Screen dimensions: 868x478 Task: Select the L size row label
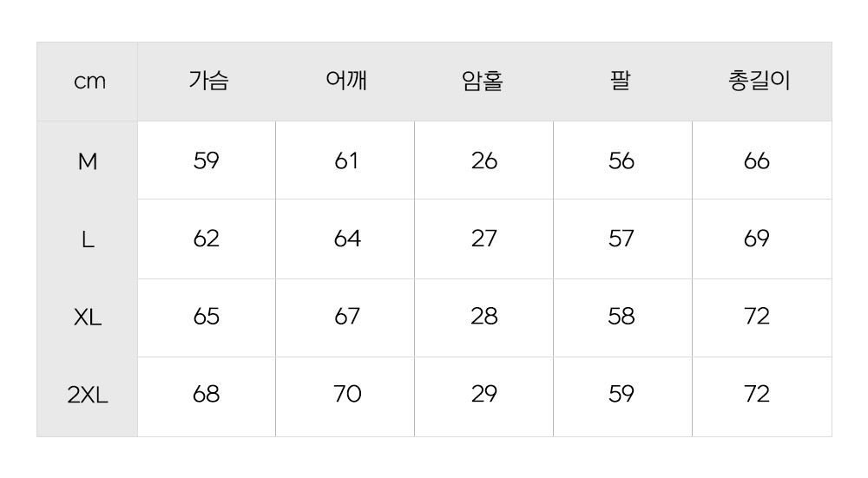[x=88, y=239]
